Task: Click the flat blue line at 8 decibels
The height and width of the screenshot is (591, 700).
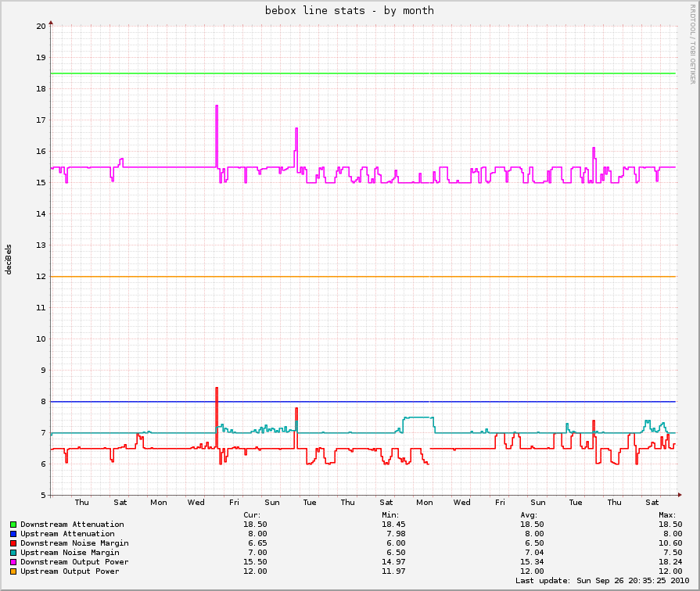Action: [363, 402]
